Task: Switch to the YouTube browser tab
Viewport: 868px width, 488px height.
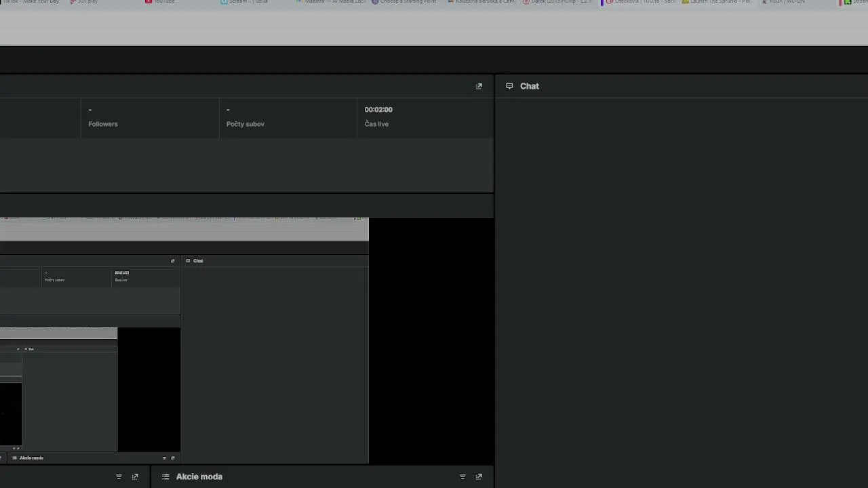Action: (160, 2)
